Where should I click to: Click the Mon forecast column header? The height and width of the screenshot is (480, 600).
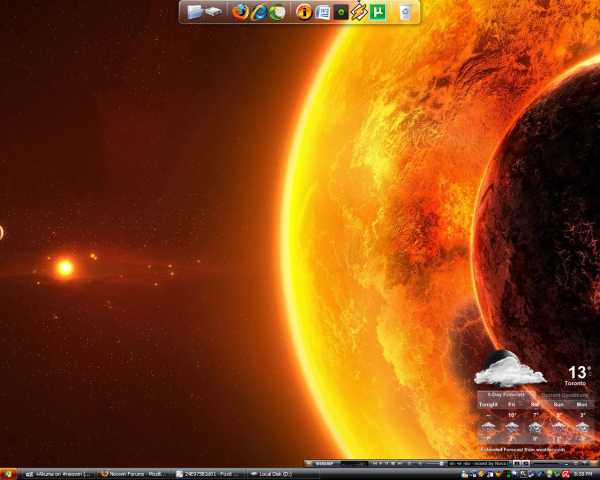pos(582,404)
